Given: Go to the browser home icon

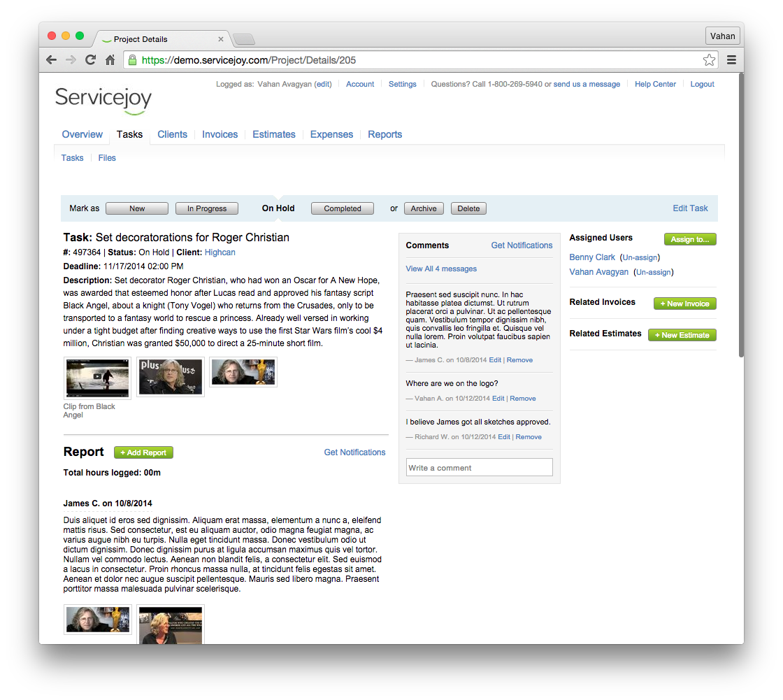Looking at the screenshot, I should coord(110,60).
